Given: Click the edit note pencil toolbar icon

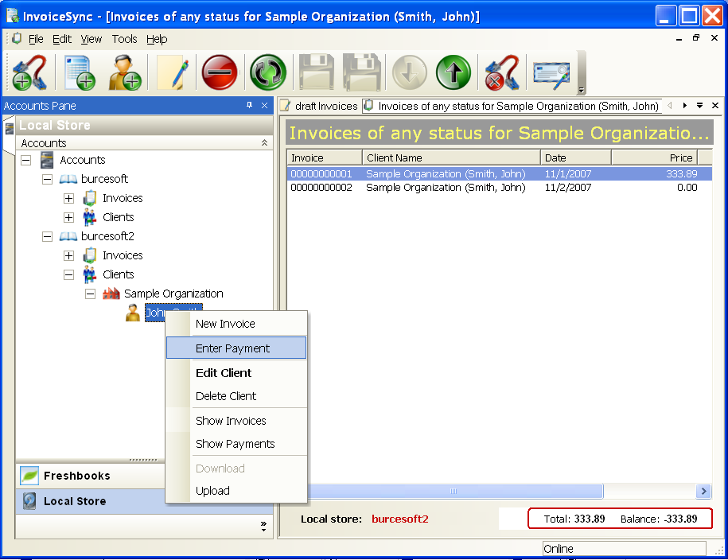Looking at the screenshot, I should [172, 72].
